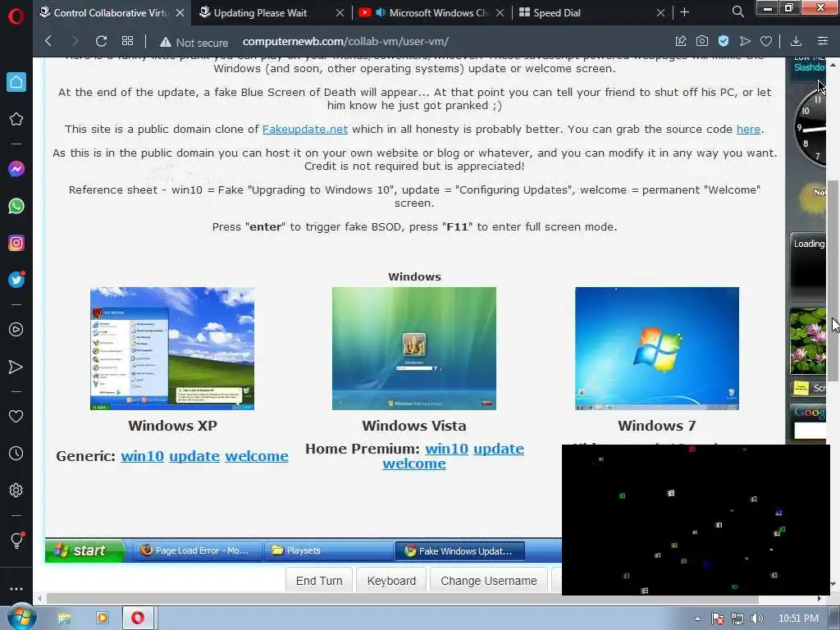This screenshot has width=840, height=630.
Task: Open Instagram in Opera sidebar
Action: (16, 243)
